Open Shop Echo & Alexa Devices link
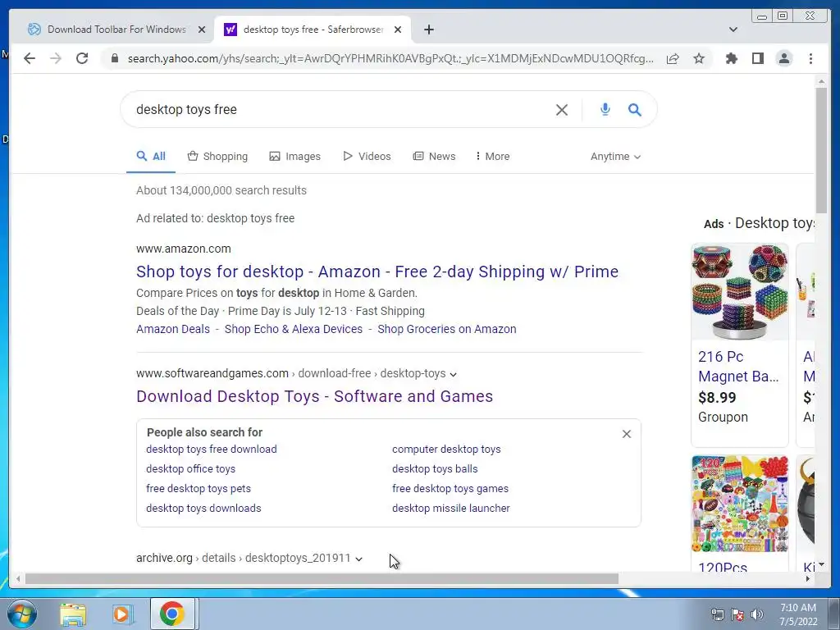Viewport: 840px width, 630px height. coord(294,329)
